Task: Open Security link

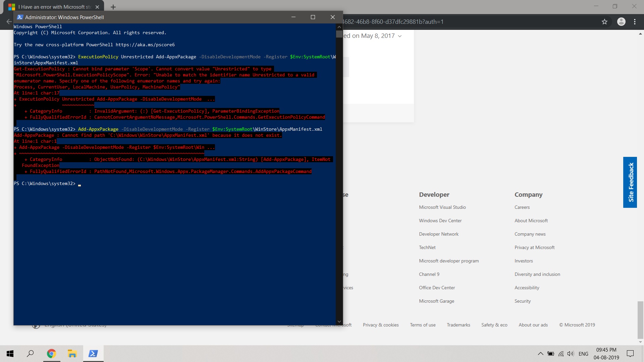Action: [x=523, y=301]
